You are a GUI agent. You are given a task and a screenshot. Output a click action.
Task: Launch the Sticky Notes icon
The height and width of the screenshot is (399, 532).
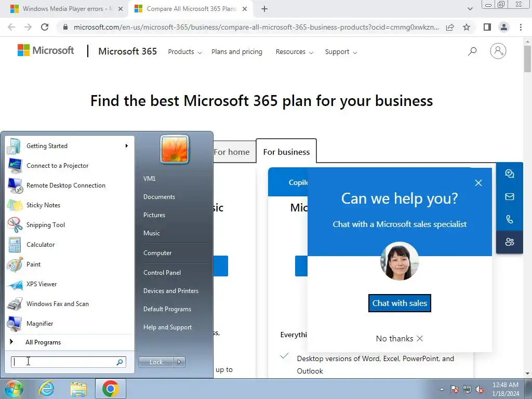[x=14, y=205]
